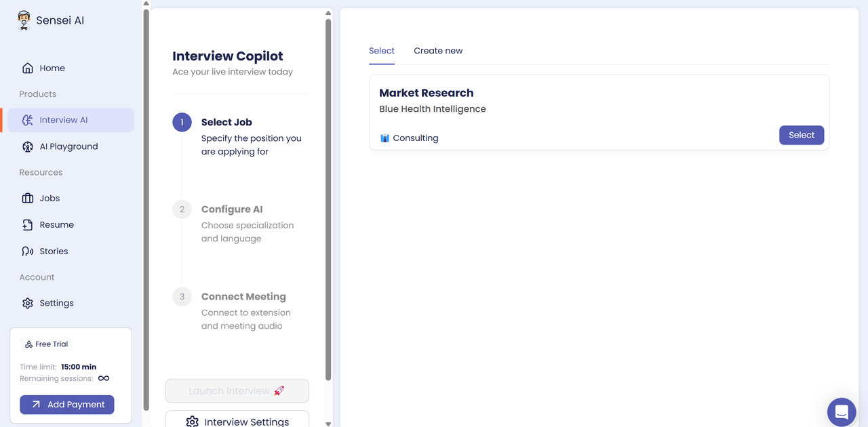Open the chat support bubble
Image resolution: width=868 pixels, height=427 pixels.
coord(842,411)
